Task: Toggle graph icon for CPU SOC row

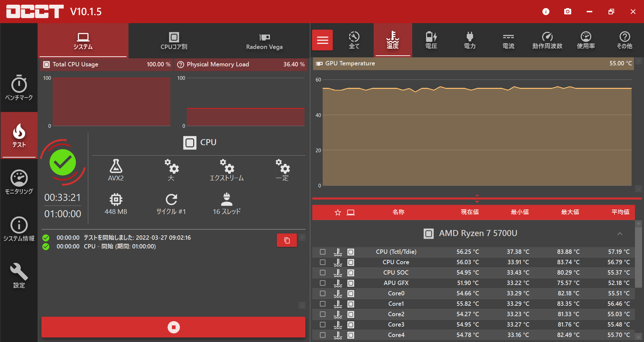Action: [338, 273]
